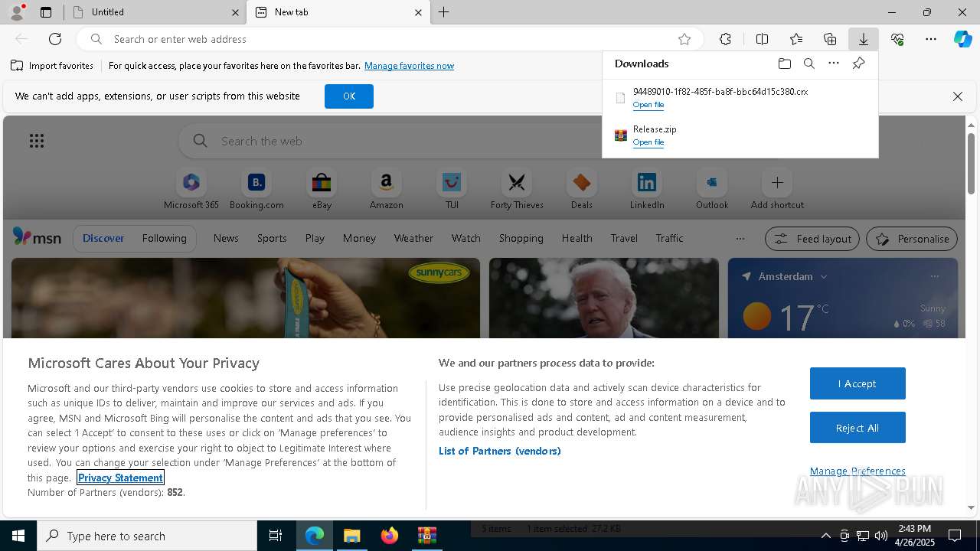Image resolution: width=980 pixels, height=551 pixels.
Task: Click the Downloads toolbar icon
Action: coord(863,39)
